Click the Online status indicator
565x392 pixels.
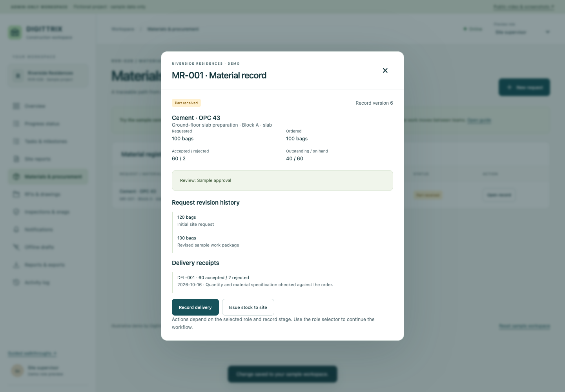click(473, 29)
